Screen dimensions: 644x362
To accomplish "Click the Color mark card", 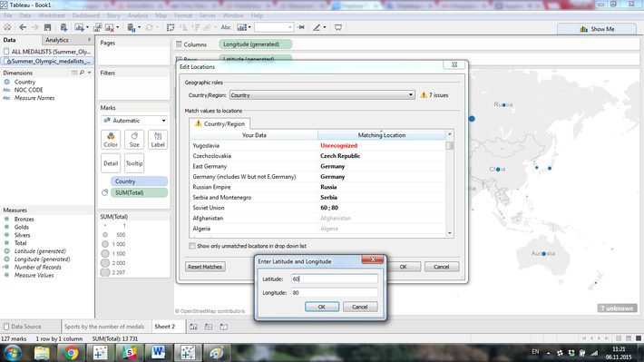I will [111, 140].
